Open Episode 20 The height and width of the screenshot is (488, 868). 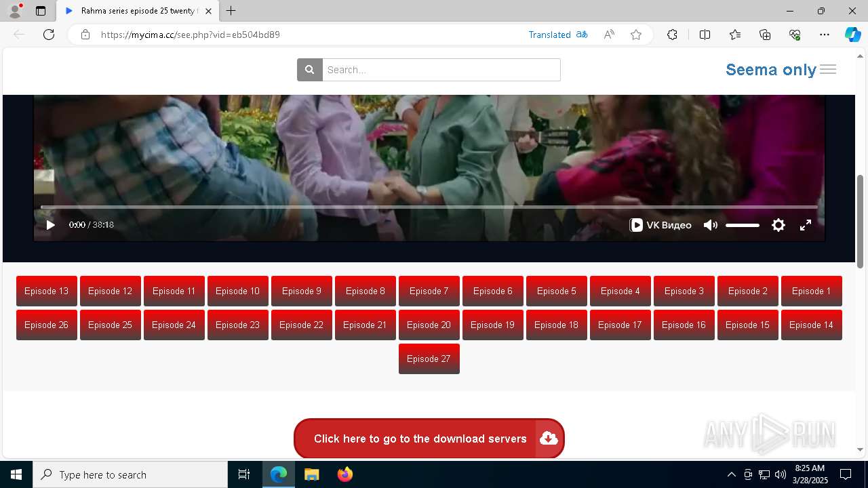429,325
